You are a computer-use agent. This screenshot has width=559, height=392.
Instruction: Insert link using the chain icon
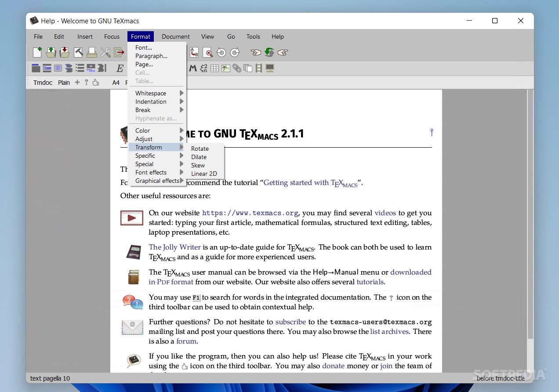click(237, 68)
